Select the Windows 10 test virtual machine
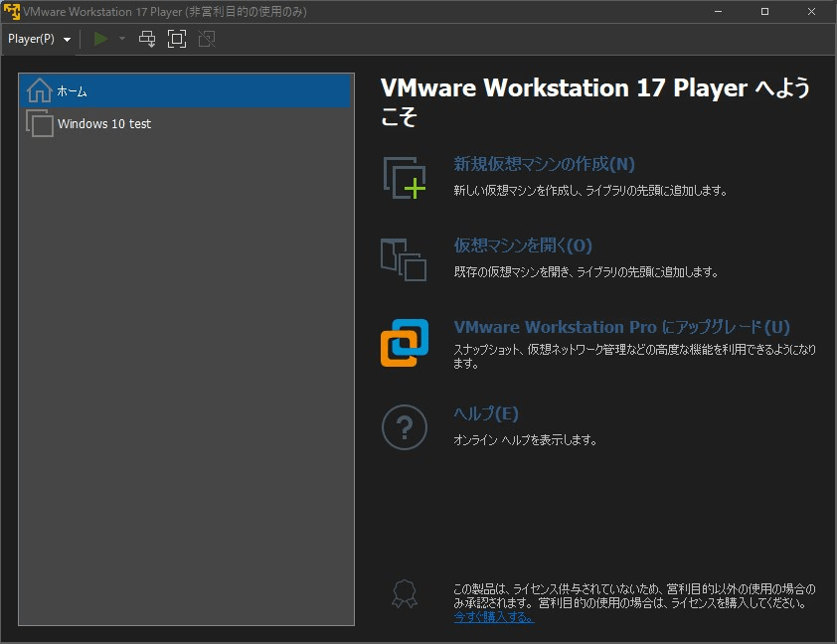 click(x=185, y=124)
